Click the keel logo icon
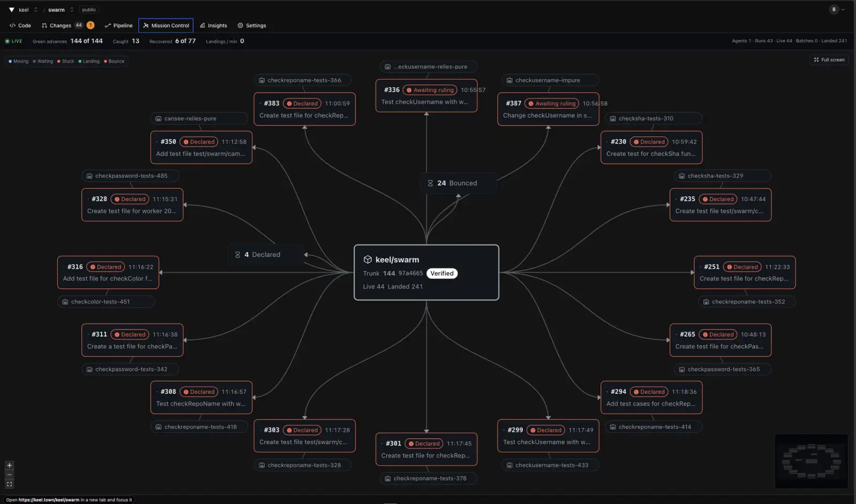Viewport: 856px width, 504px height. click(x=11, y=10)
